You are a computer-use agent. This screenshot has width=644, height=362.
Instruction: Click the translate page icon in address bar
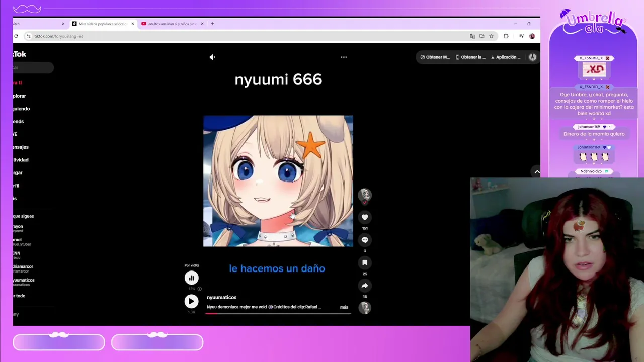click(x=472, y=36)
